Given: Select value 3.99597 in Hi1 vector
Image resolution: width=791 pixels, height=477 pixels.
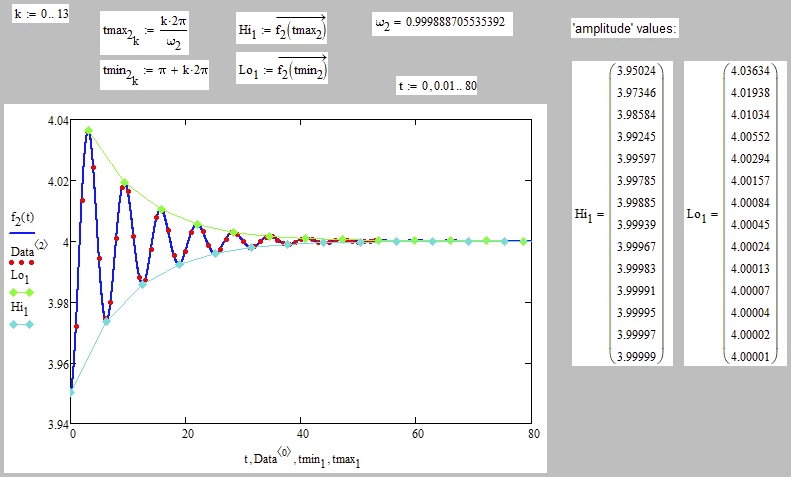Looking at the screenshot, I should pos(637,159).
